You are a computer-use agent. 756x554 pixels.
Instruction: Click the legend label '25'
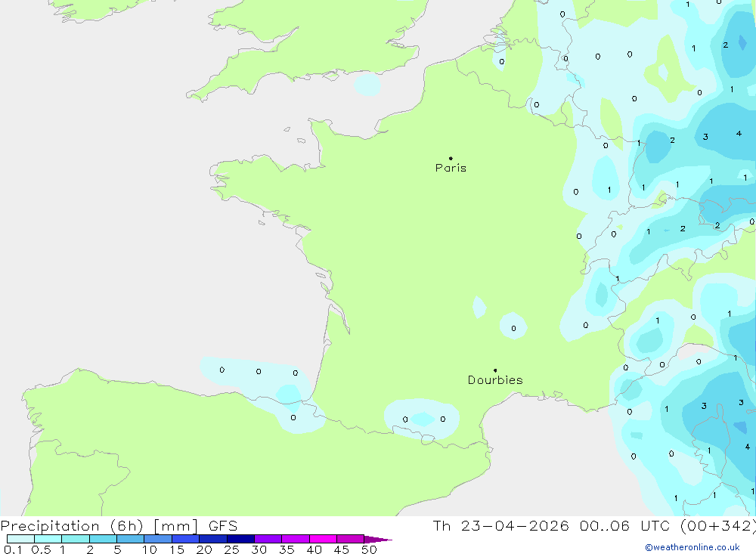point(232,549)
